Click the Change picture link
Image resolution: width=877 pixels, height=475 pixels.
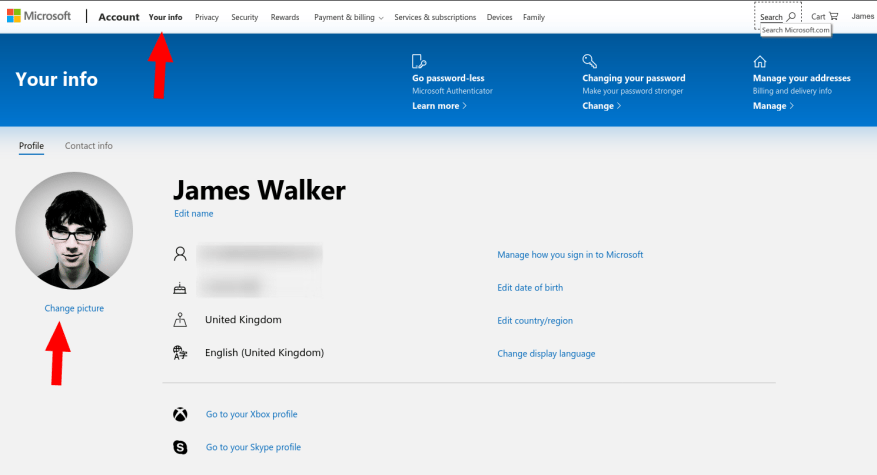click(74, 308)
